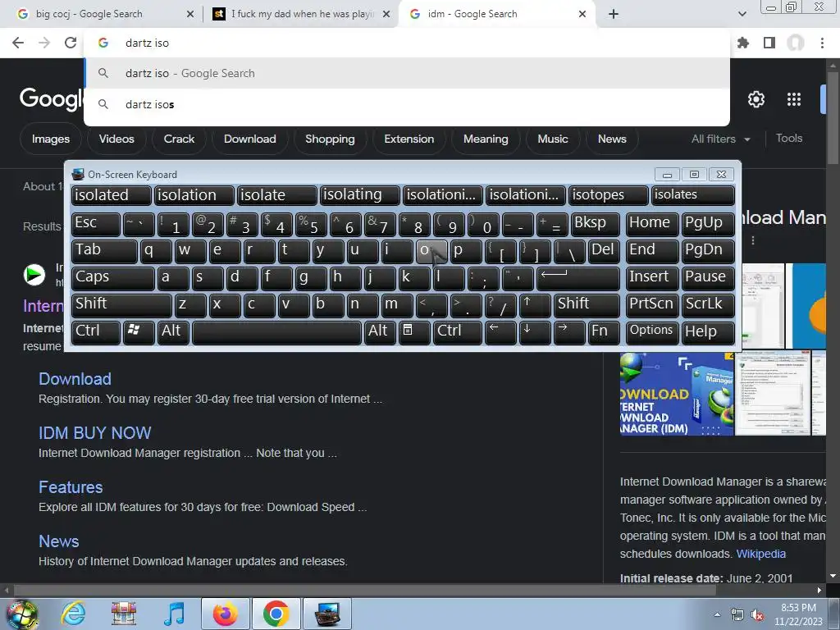This screenshot has width=840, height=630.
Task: Toggle the left Shift key on keyboard
Action: 121,305
